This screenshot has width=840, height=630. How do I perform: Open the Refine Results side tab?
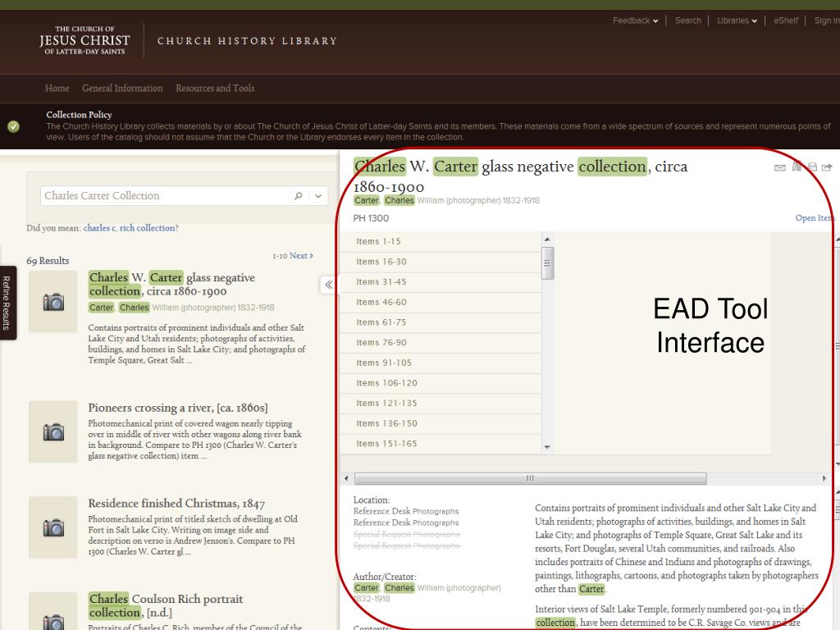7,303
